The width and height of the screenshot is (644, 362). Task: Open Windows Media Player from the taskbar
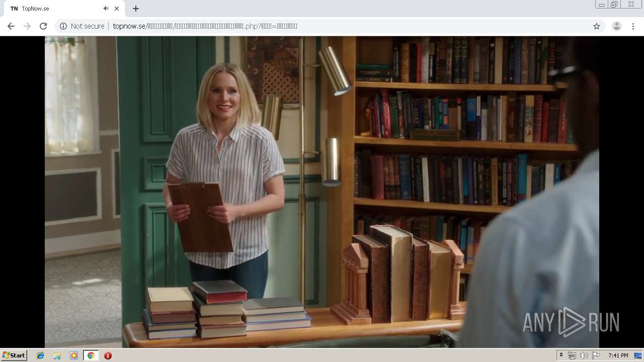pyautogui.click(x=74, y=355)
